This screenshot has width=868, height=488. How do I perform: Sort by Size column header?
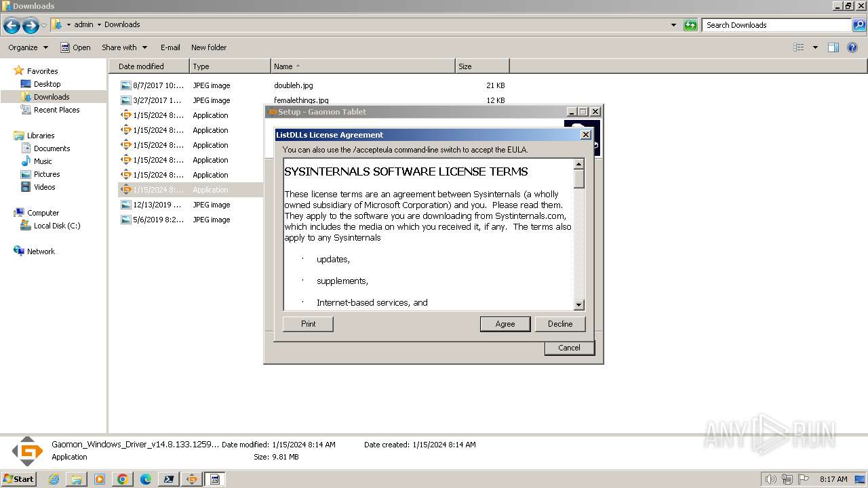pos(482,66)
